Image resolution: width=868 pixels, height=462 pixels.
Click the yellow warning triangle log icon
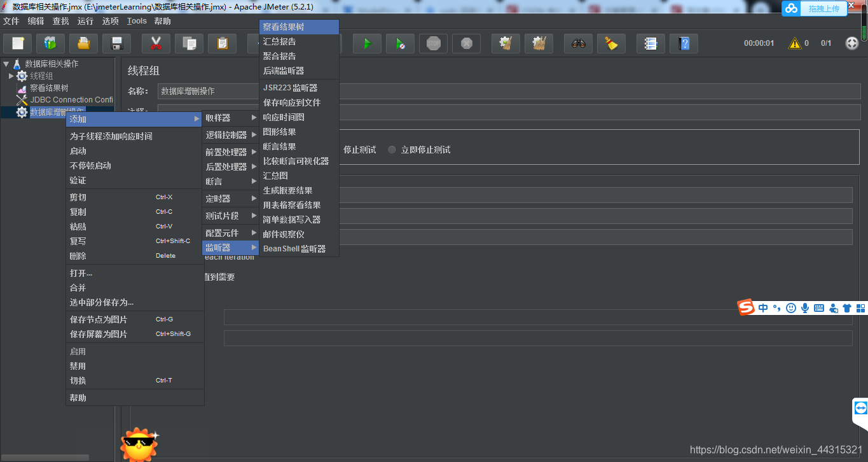point(794,43)
